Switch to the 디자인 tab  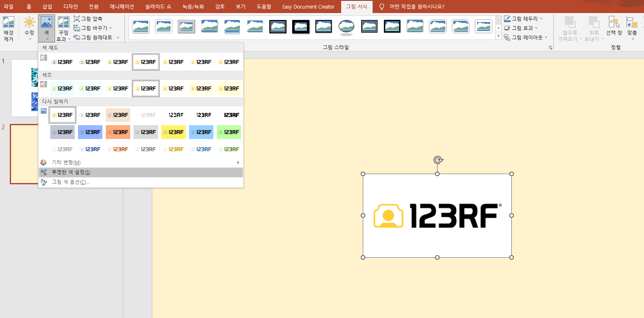coord(71,7)
